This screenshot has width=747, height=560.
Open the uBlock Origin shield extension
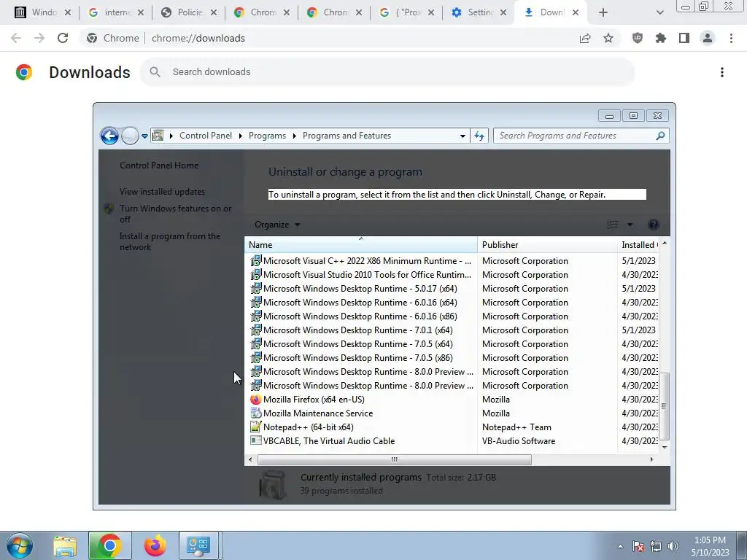(x=638, y=38)
